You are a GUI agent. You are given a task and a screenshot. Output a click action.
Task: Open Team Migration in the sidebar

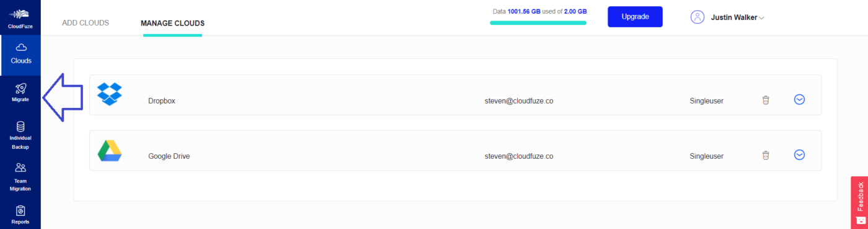pyautogui.click(x=20, y=176)
